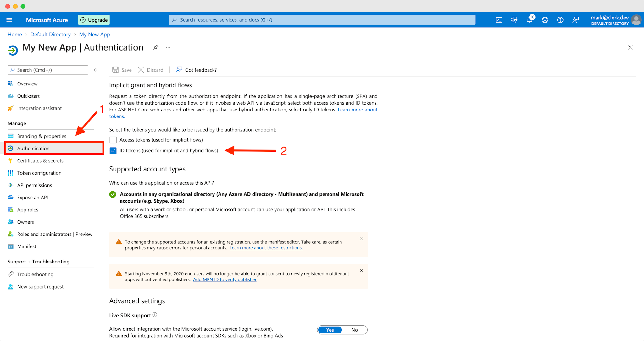The image size is (644, 341).
Task: Click the Manifest icon
Action: (x=10, y=246)
